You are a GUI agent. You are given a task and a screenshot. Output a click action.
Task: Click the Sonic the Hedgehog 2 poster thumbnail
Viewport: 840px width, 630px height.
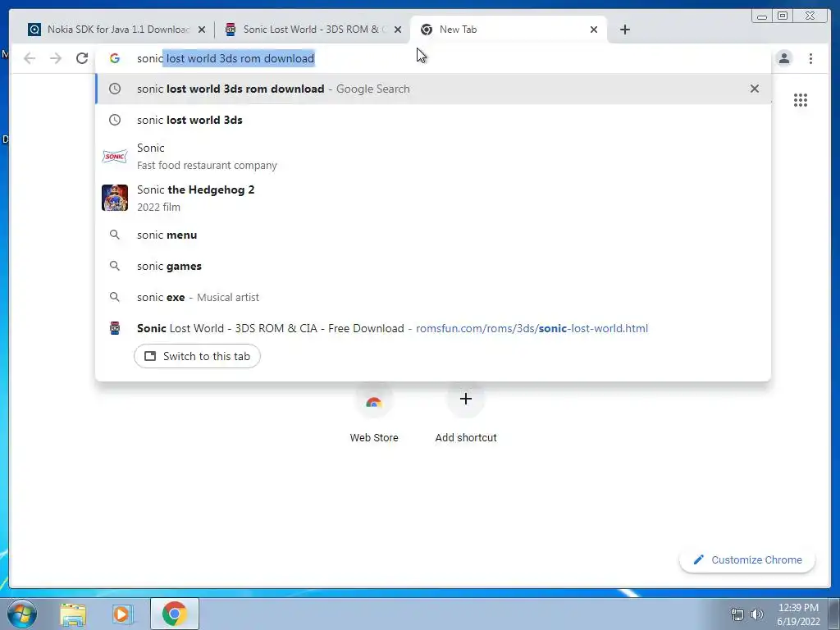[115, 198]
